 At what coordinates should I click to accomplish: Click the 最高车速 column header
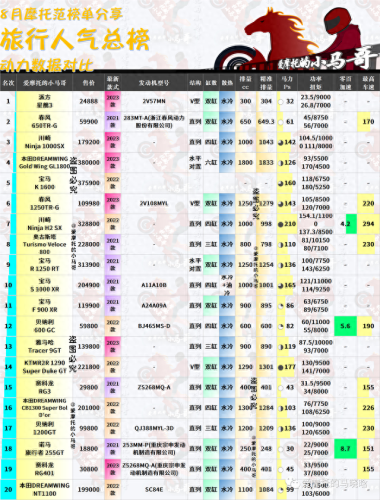pyautogui.click(x=368, y=83)
